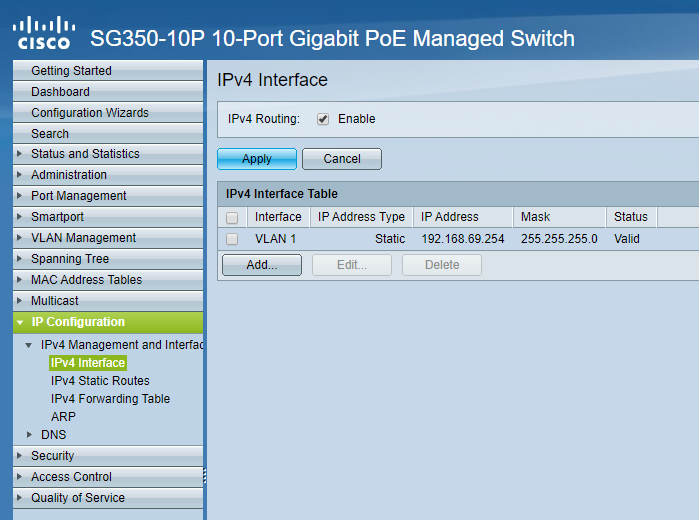The width and height of the screenshot is (699, 520).
Task: Expand the Smartport arrow
Action: coord(19,216)
